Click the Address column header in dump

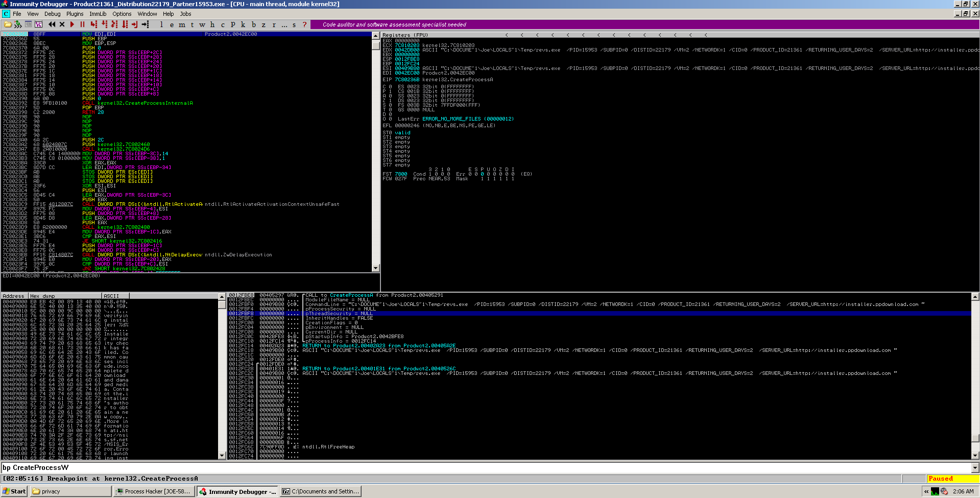(x=14, y=296)
